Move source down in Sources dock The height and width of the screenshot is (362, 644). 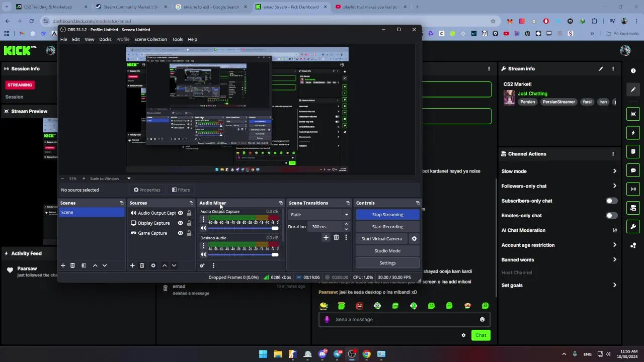coord(174,265)
